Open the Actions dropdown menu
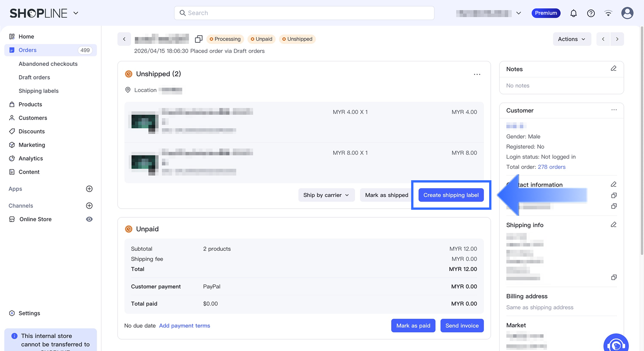 (571, 39)
